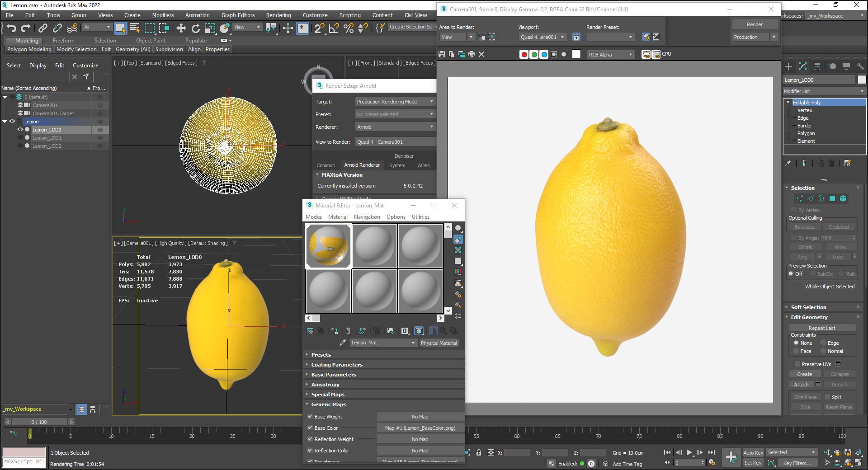Click the Undo arrow in main toolbar
This screenshot has height=470, width=868.
pyautogui.click(x=11, y=28)
